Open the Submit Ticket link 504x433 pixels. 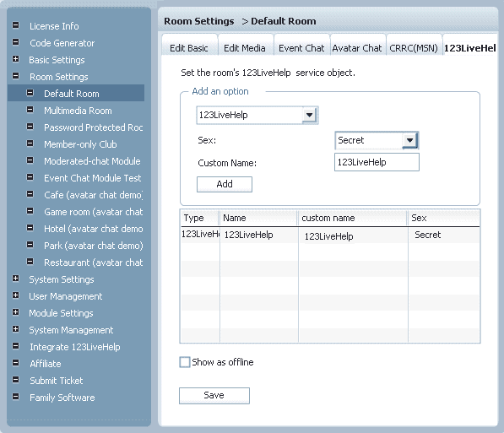click(x=57, y=381)
